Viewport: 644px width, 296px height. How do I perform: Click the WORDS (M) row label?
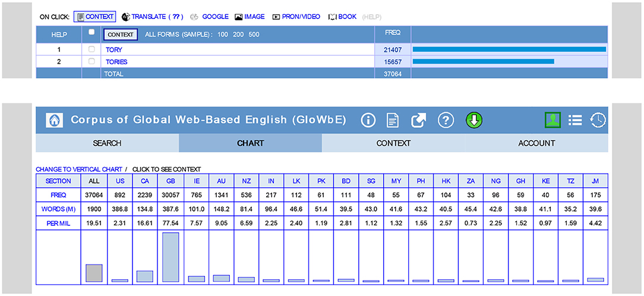click(x=58, y=209)
